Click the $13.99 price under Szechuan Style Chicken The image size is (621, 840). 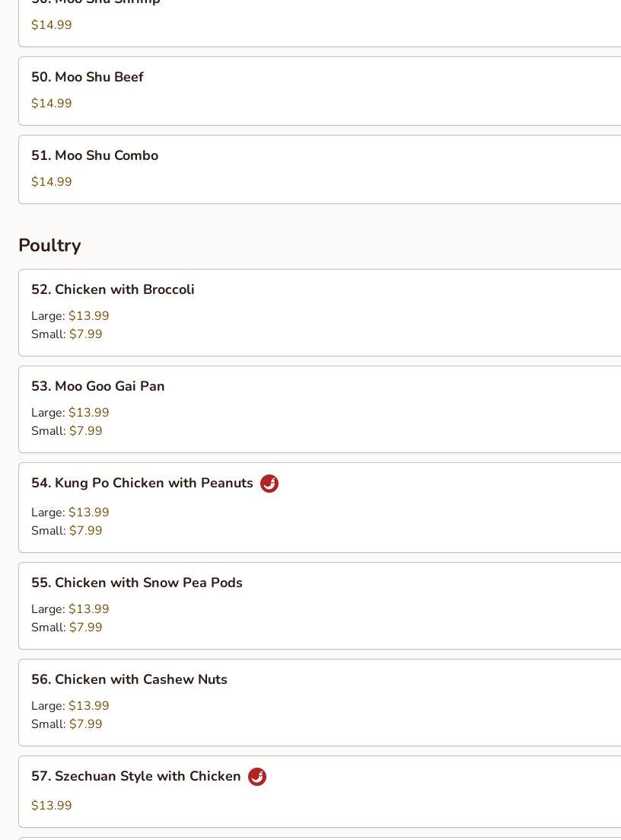tap(52, 805)
